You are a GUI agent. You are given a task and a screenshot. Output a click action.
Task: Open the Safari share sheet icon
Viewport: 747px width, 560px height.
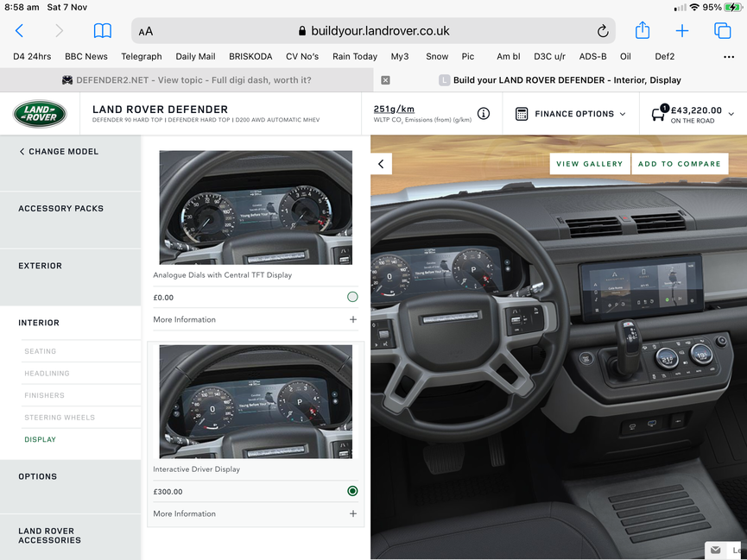coord(643,30)
